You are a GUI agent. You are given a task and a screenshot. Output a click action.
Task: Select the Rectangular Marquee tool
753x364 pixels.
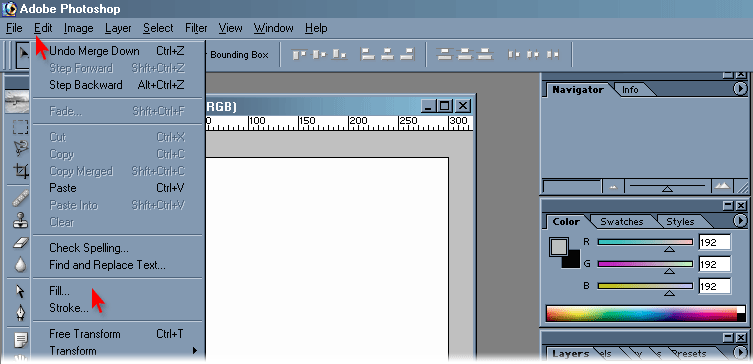(x=20, y=127)
